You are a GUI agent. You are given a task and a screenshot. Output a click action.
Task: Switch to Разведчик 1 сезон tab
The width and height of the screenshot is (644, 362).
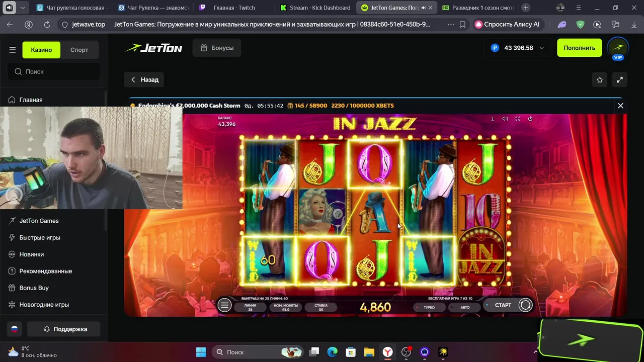476,8
